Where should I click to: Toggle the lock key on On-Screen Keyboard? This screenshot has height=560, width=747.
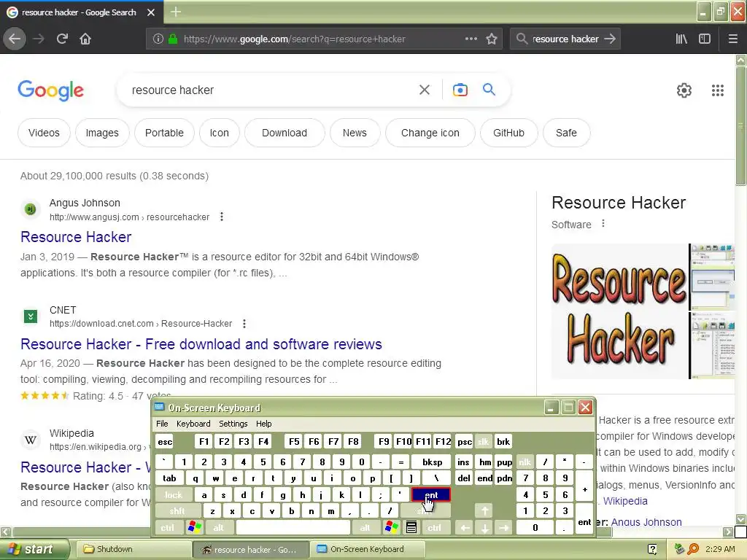[x=174, y=495]
